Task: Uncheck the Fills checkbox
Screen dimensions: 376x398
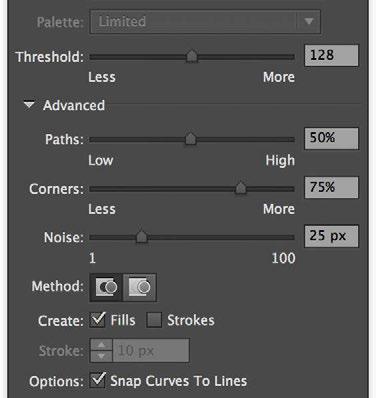Action: coord(97,320)
